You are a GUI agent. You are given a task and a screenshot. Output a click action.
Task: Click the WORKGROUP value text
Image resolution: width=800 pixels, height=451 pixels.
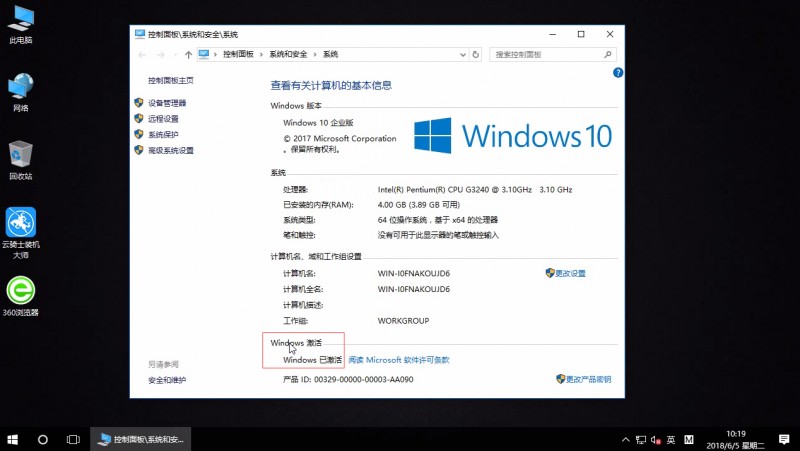point(404,321)
